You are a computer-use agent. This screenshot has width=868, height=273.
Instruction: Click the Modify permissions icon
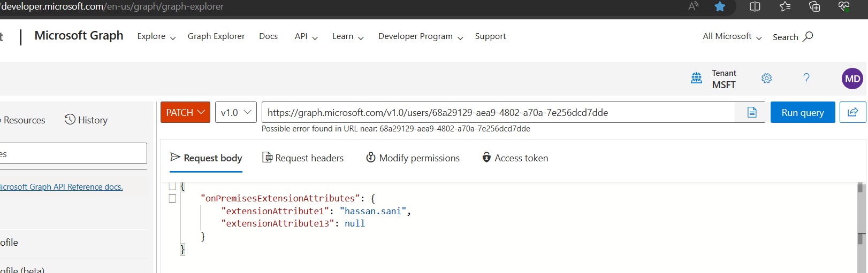point(370,157)
